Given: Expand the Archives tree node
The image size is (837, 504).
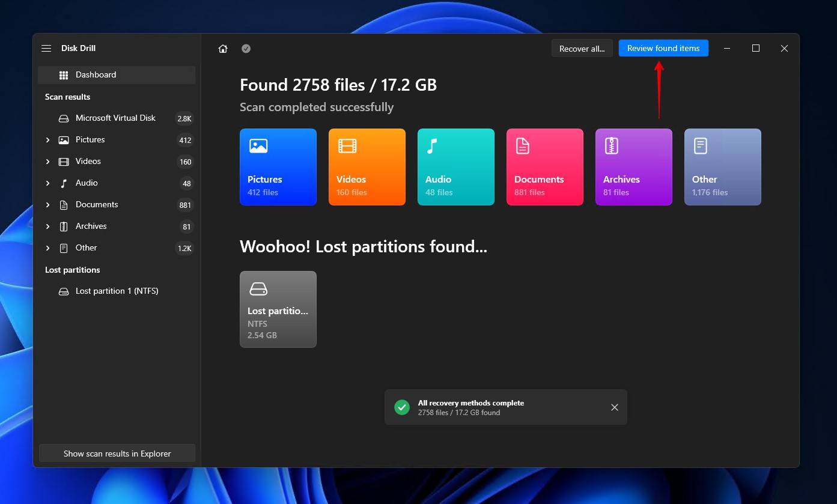Looking at the screenshot, I should tap(47, 226).
